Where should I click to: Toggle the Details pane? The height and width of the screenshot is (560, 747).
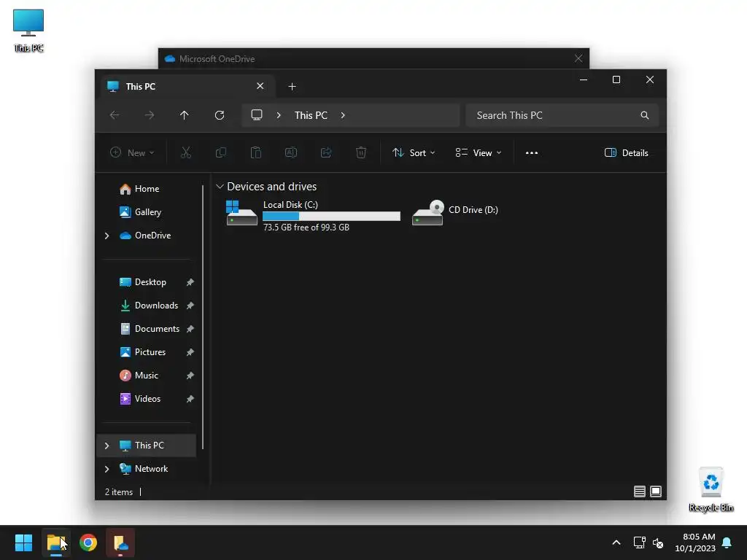pyautogui.click(x=627, y=153)
